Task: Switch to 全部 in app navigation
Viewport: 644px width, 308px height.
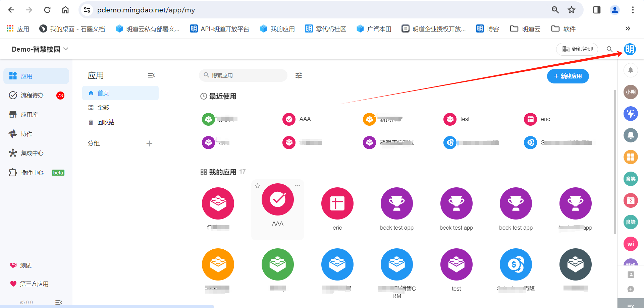Action: click(x=103, y=108)
